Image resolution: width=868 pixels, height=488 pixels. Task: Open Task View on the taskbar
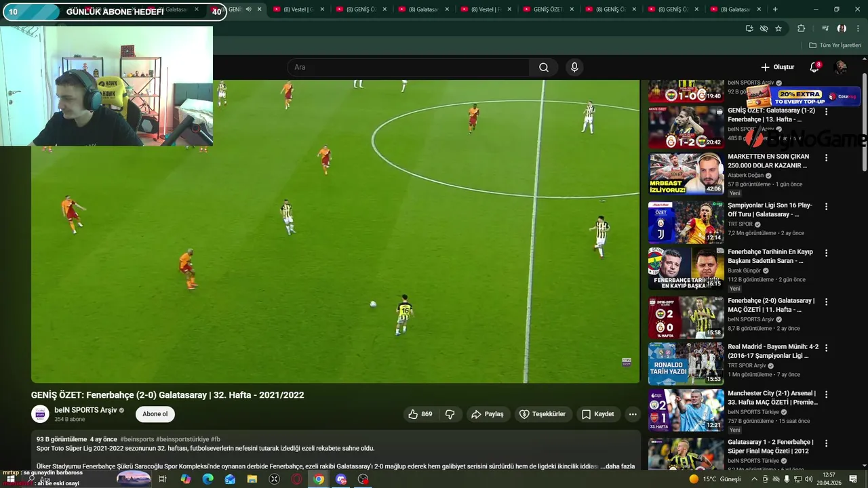point(163,479)
